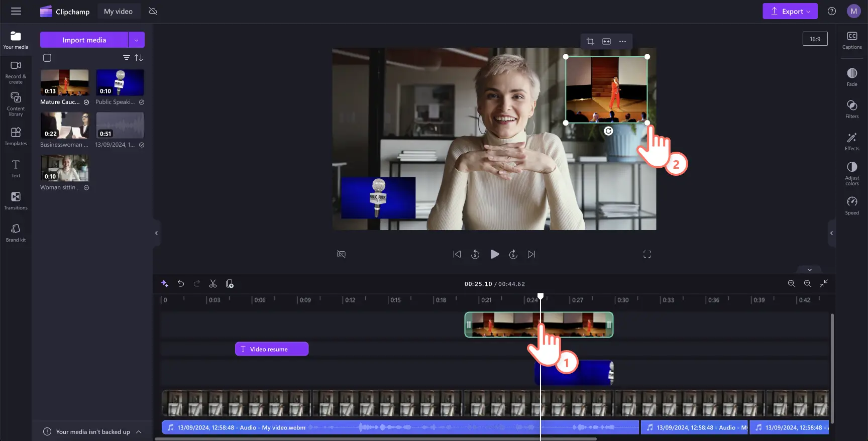The height and width of the screenshot is (441, 868).
Task: Click the Import media button
Action: 84,40
